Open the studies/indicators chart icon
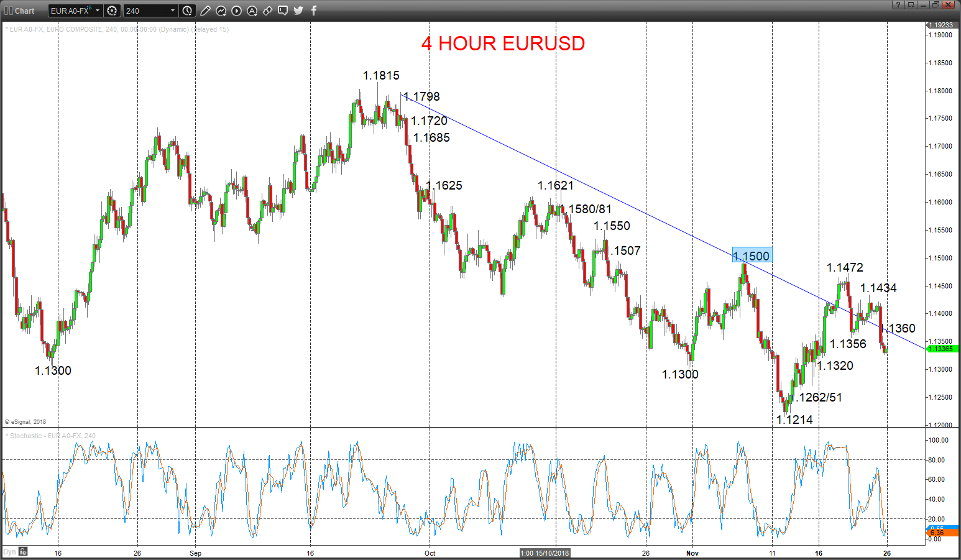Screen dimensions: 961x560 [221, 11]
